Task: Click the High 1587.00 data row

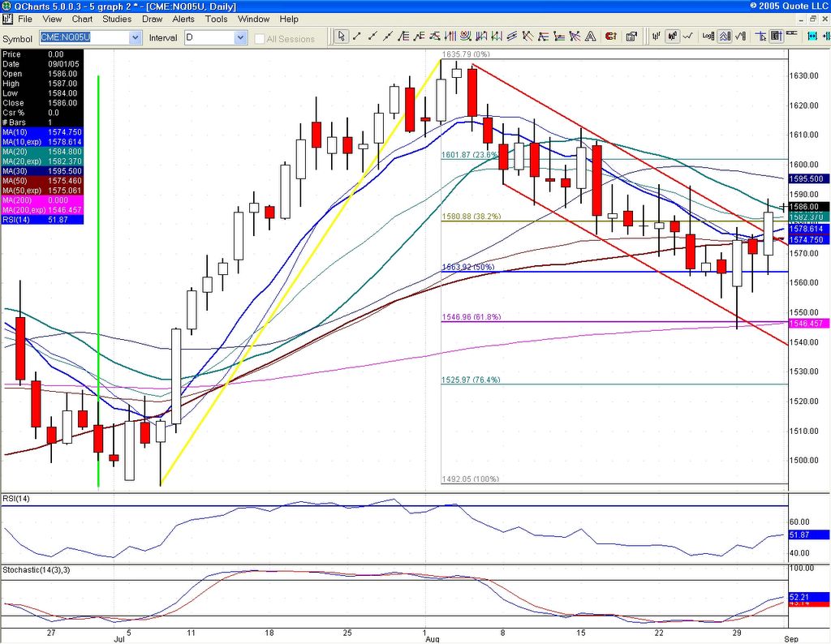Action: pos(42,84)
